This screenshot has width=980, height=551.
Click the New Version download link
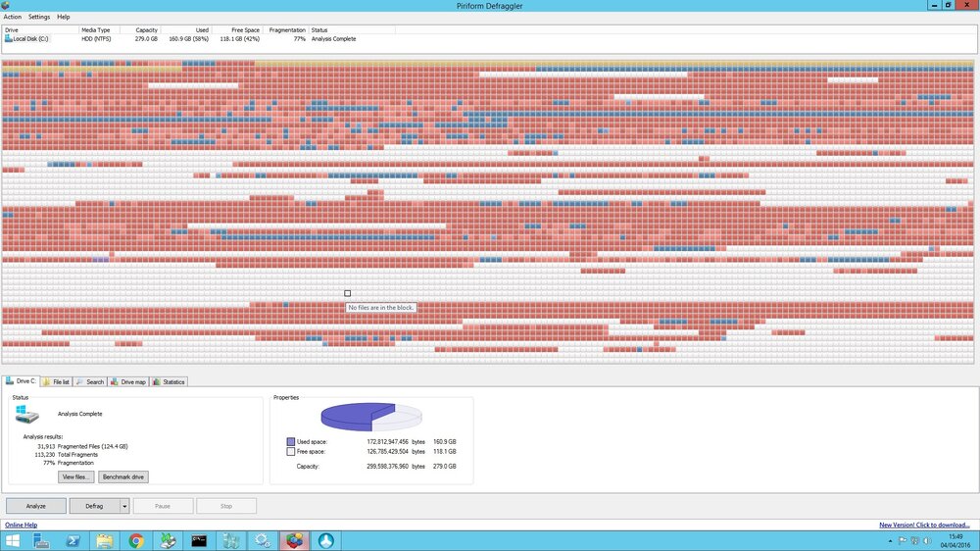pyautogui.click(x=924, y=525)
